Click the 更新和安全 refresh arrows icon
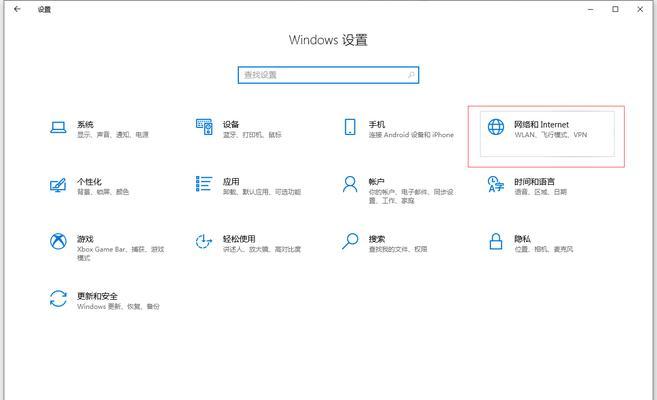 (58, 299)
